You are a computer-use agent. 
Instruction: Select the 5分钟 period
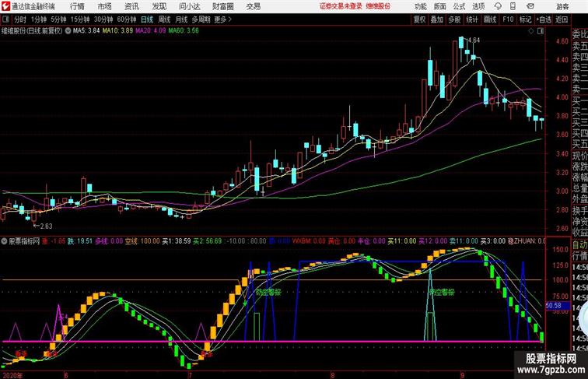pyautogui.click(x=58, y=19)
